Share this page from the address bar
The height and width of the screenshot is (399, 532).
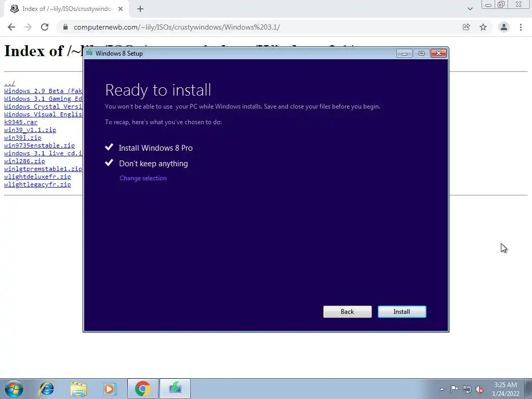coord(466,27)
